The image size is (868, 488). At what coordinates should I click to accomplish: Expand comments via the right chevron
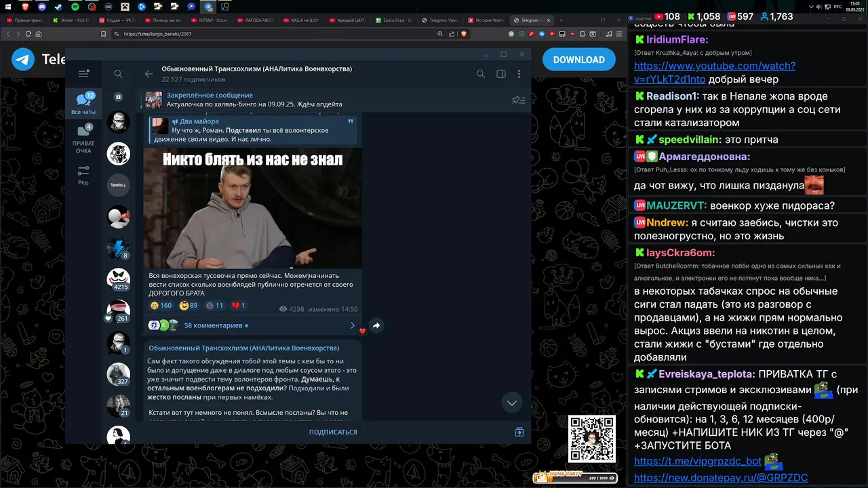(353, 325)
